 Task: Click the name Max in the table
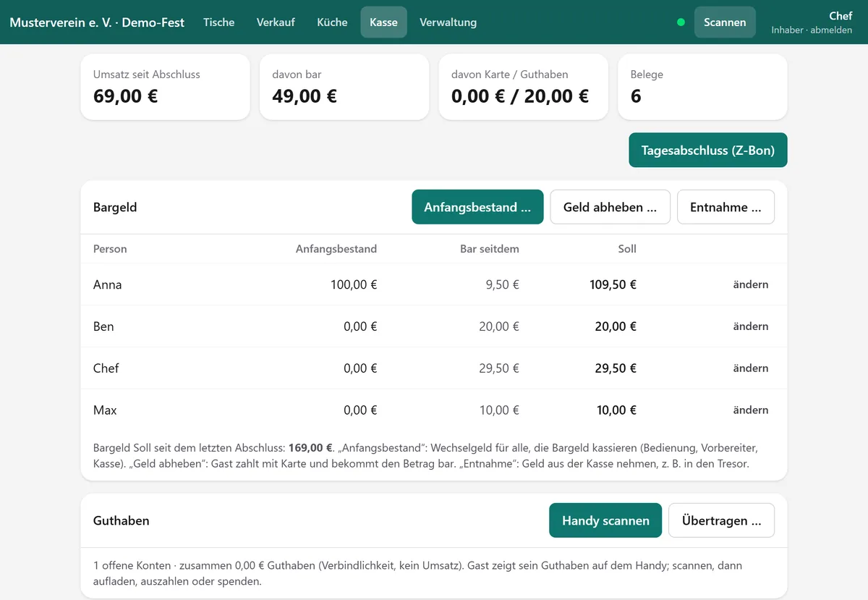(x=105, y=410)
